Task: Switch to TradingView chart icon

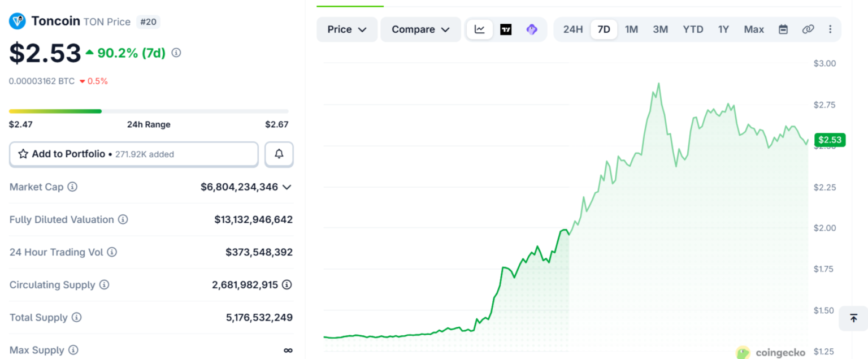Action: click(x=506, y=29)
